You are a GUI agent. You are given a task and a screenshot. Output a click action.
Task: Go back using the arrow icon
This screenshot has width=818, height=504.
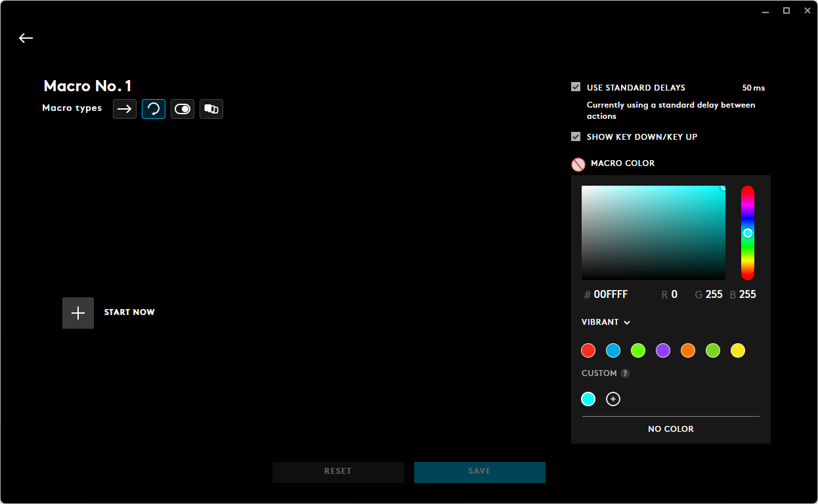[x=26, y=38]
